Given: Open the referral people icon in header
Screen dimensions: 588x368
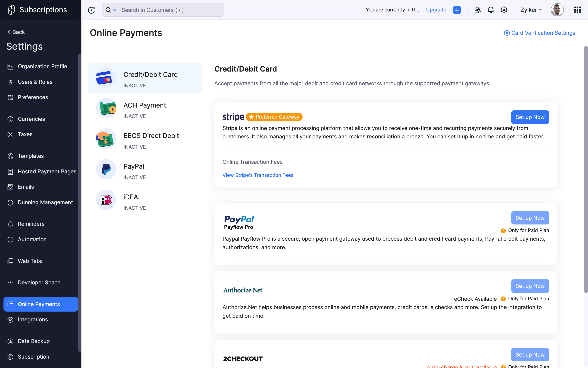Looking at the screenshot, I should 478,10.
